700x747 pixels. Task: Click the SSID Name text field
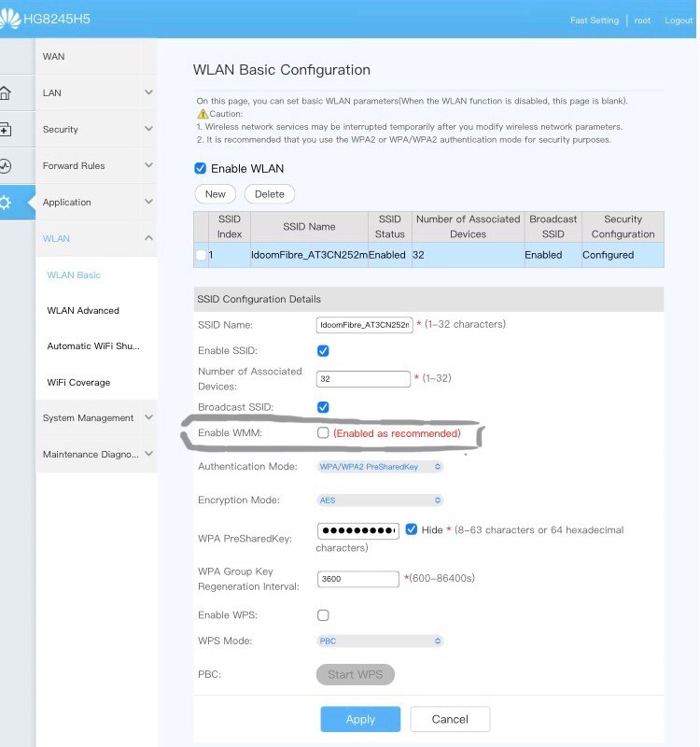364,325
